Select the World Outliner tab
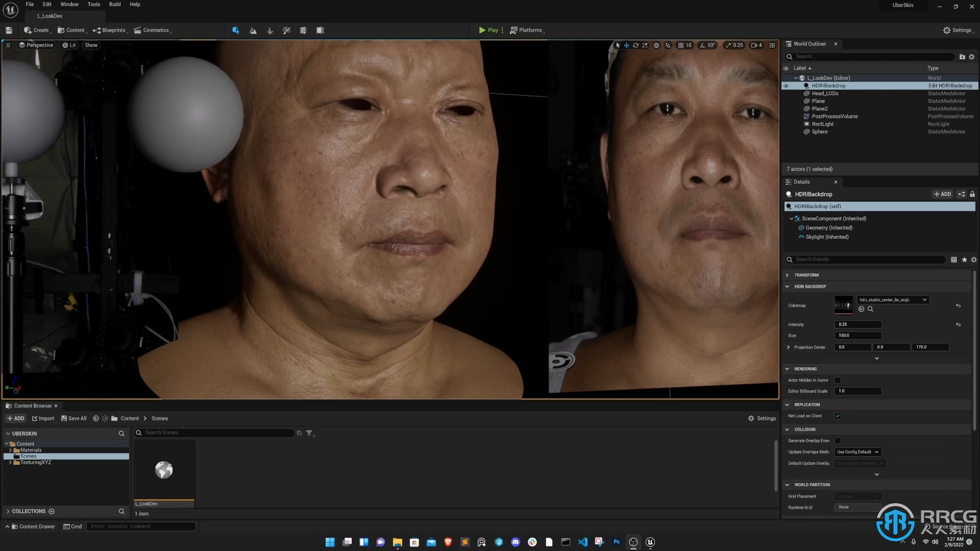 810,44
